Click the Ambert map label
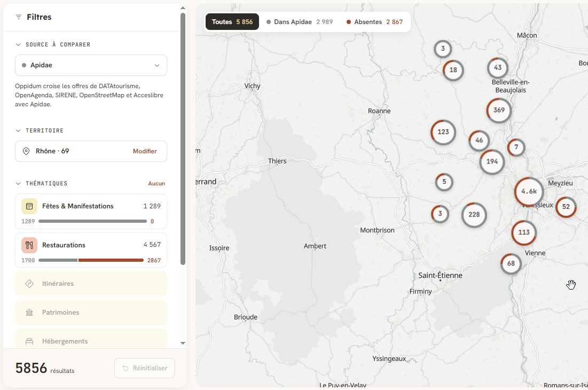Screen dimensions: 588x390 tap(315, 246)
